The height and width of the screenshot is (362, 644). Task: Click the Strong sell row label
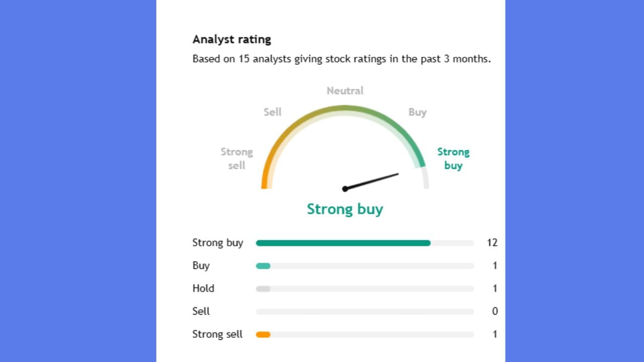[217, 334]
